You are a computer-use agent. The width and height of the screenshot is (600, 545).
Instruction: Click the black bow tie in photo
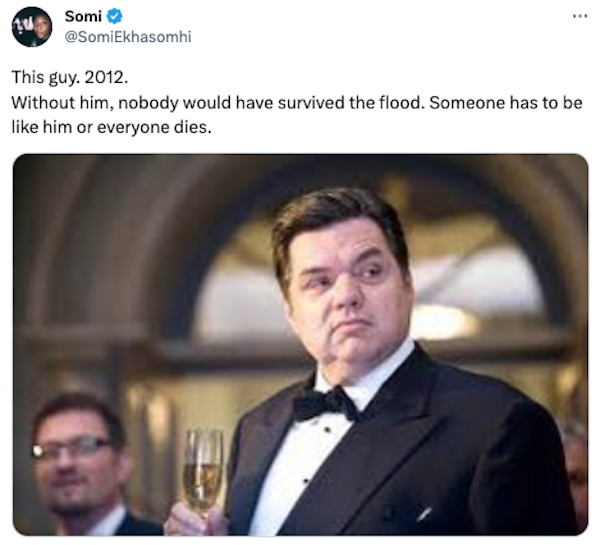tap(326, 402)
